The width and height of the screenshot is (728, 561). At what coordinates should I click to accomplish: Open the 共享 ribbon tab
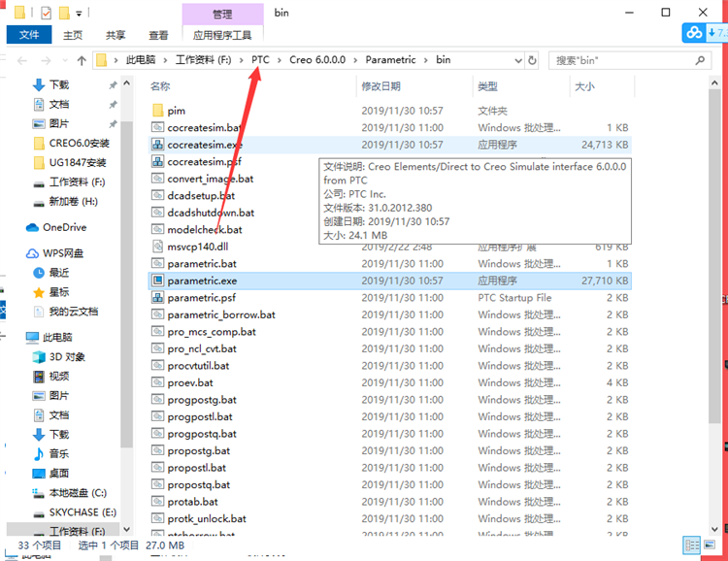(116, 35)
